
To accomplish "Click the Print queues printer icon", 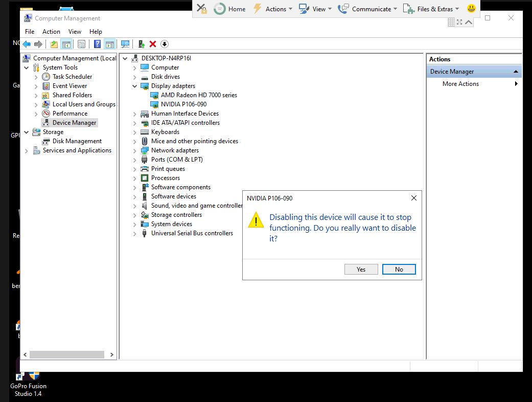I will tap(145, 169).
